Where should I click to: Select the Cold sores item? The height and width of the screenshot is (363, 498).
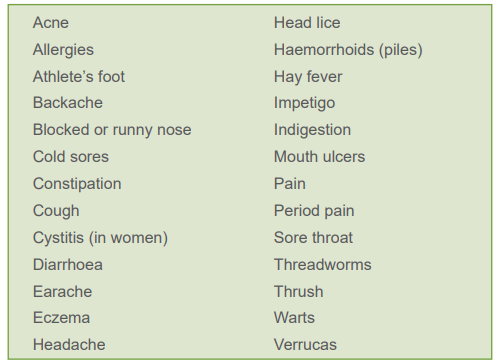(x=71, y=157)
